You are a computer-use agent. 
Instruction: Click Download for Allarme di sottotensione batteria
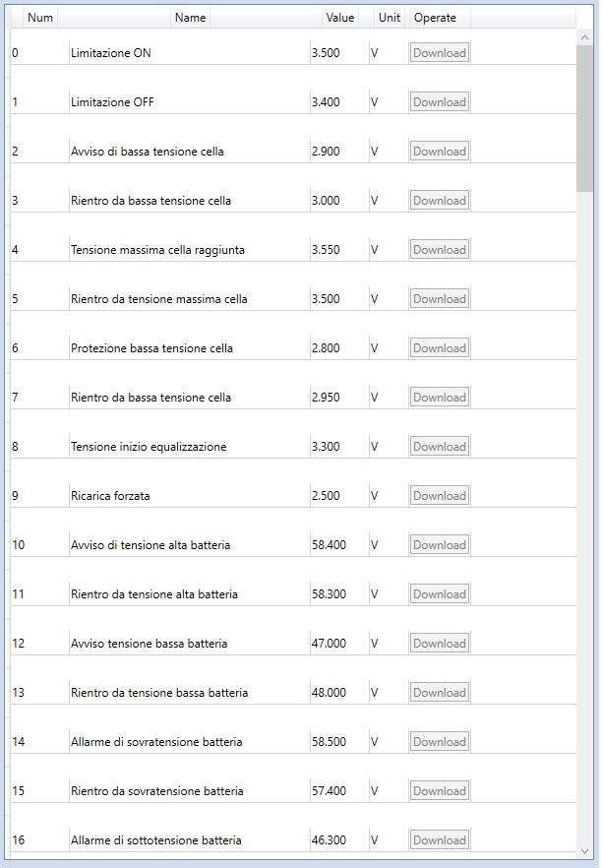(439, 840)
